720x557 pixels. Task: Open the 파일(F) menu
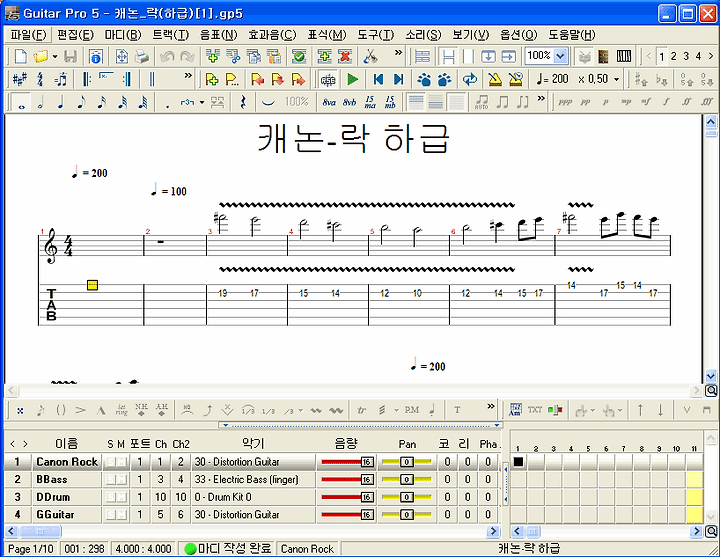click(x=28, y=35)
